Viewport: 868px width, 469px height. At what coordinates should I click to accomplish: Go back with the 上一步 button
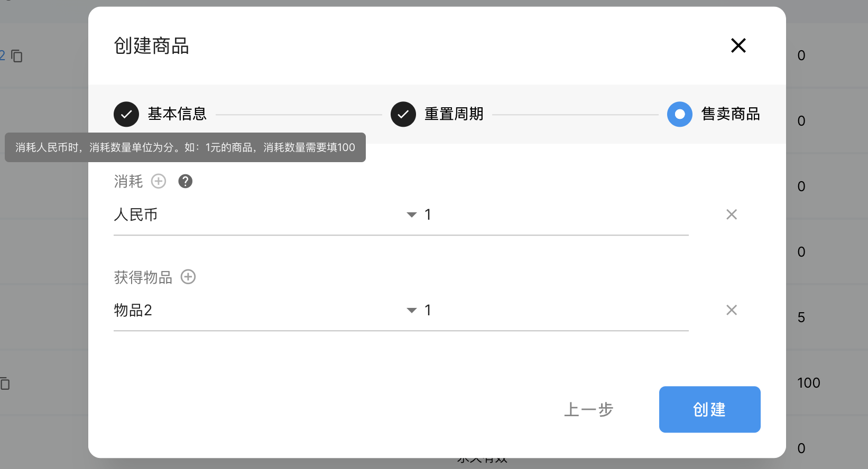click(588, 409)
